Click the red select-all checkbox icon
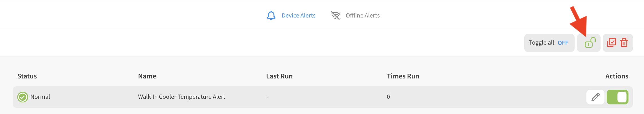644x114 pixels. [611, 43]
